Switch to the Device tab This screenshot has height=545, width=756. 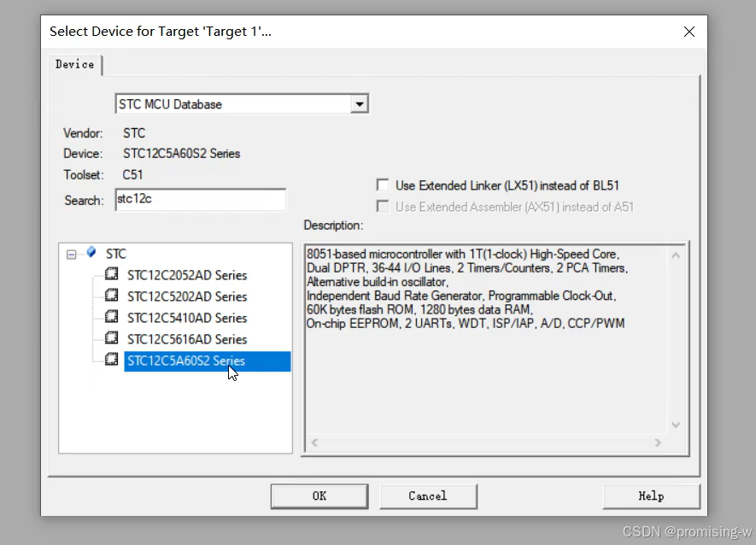pyautogui.click(x=74, y=65)
